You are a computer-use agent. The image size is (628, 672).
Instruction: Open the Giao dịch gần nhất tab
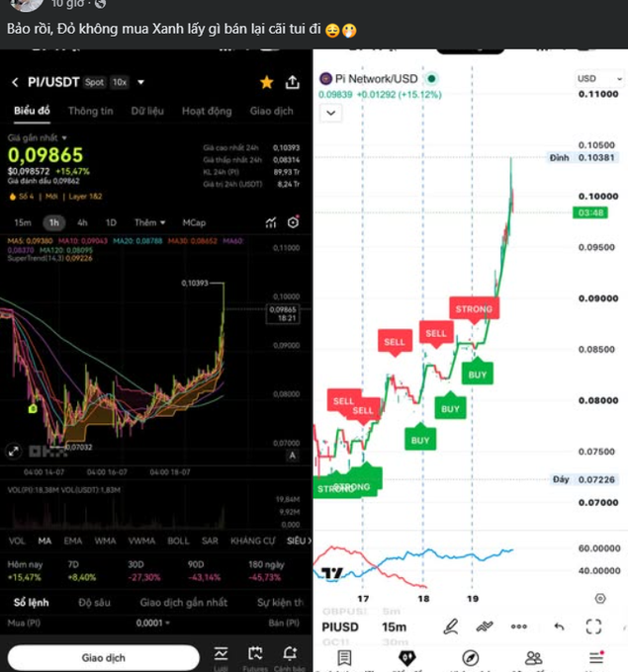pyautogui.click(x=184, y=603)
